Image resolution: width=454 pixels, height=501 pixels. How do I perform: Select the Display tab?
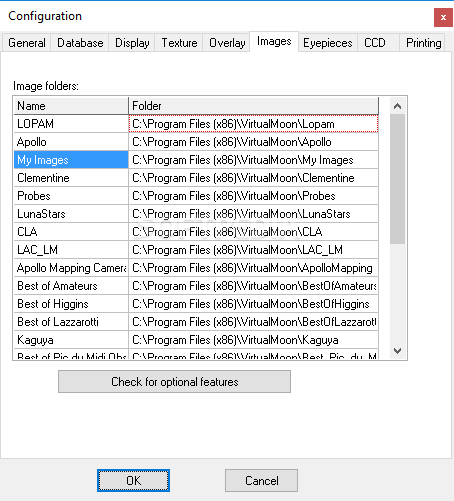point(132,43)
